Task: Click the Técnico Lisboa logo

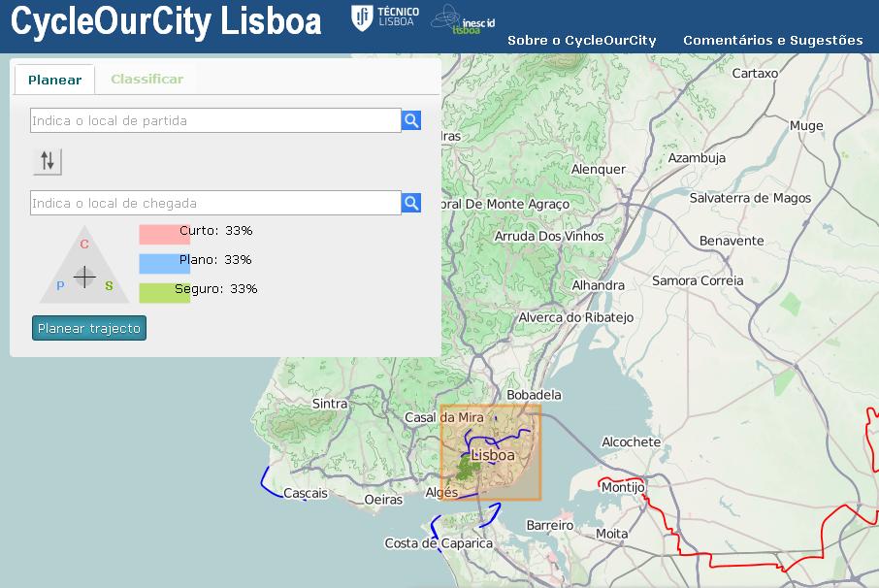Action: (x=385, y=16)
